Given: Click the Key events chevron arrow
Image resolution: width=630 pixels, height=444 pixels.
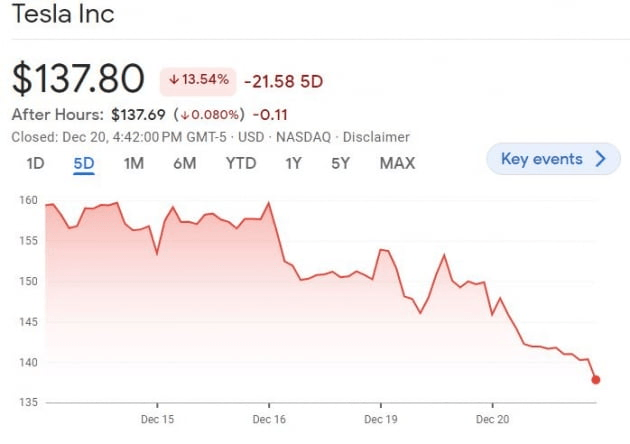Looking at the screenshot, I should (600, 159).
